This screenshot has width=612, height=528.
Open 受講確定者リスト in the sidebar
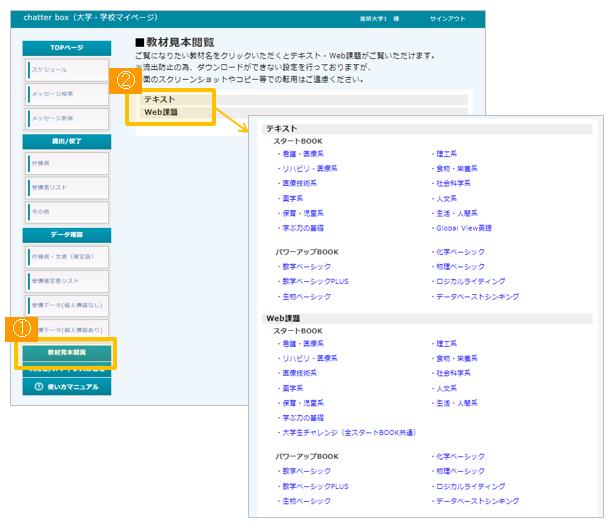click(x=66, y=281)
